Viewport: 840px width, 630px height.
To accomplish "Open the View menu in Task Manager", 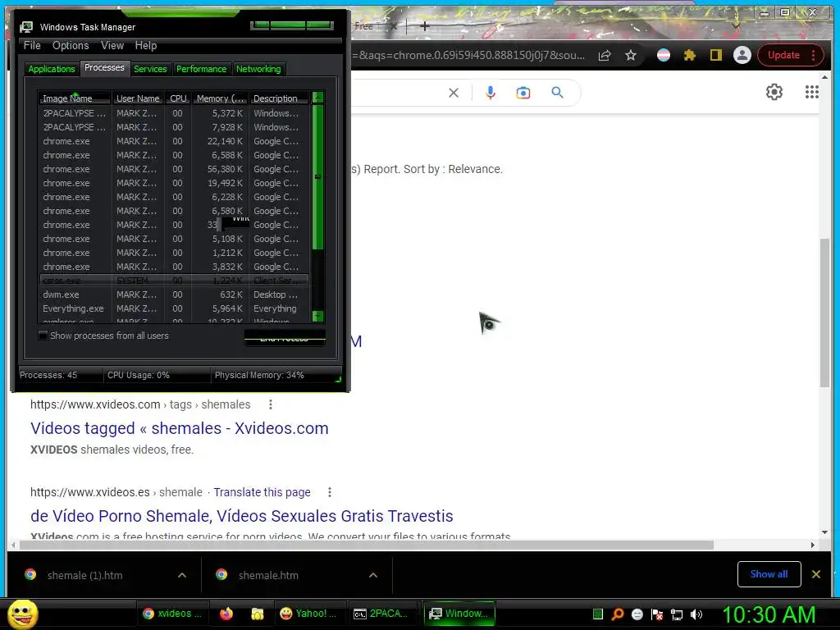I will coord(112,46).
